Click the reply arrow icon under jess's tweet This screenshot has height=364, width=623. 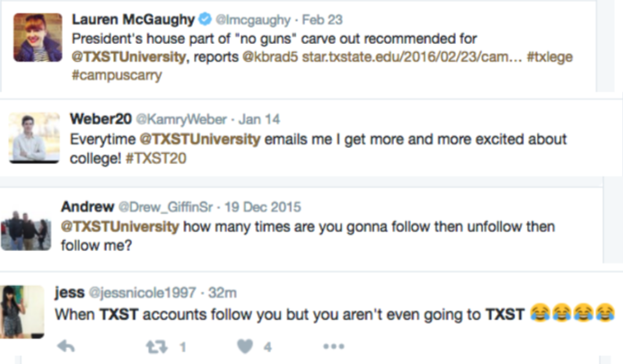[x=66, y=346]
